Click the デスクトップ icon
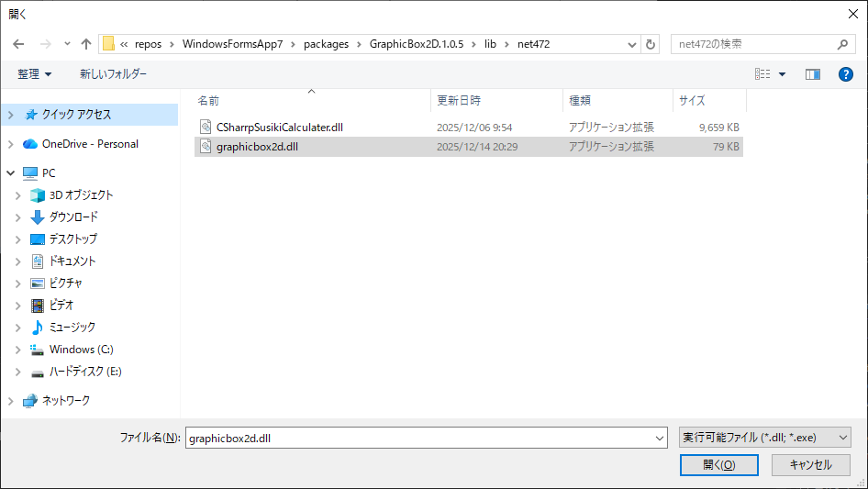This screenshot has height=489, width=868. coord(37,239)
